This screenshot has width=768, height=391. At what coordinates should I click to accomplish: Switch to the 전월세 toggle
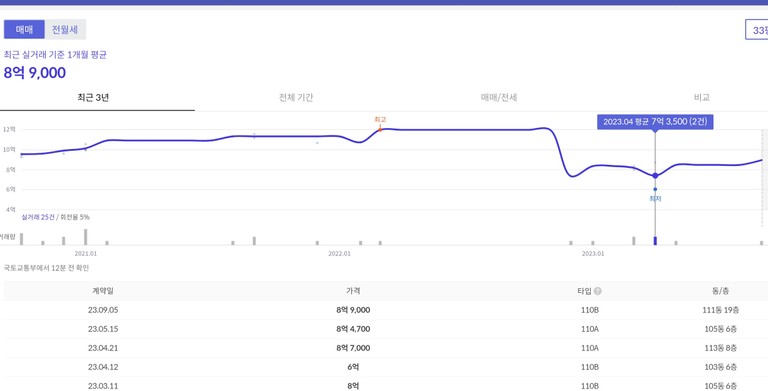click(x=65, y=29)
